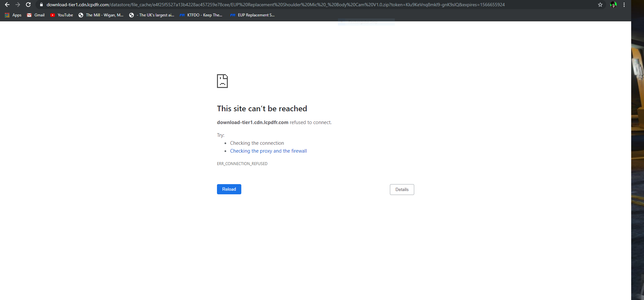644x300 pixels.
Task: Open the Chrome profile avatar
Action: 613,5
